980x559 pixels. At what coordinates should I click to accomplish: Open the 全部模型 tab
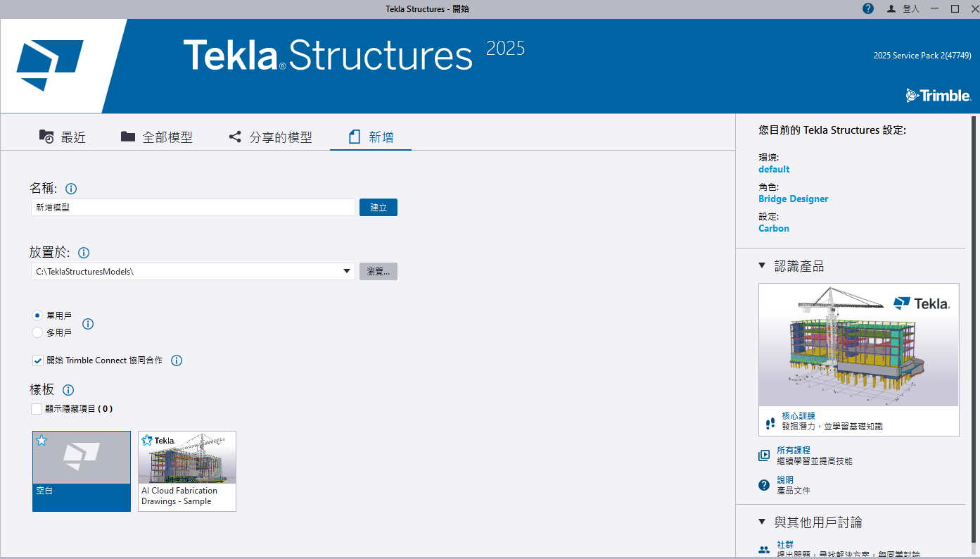pyautogui.click(x=157, y=137)
